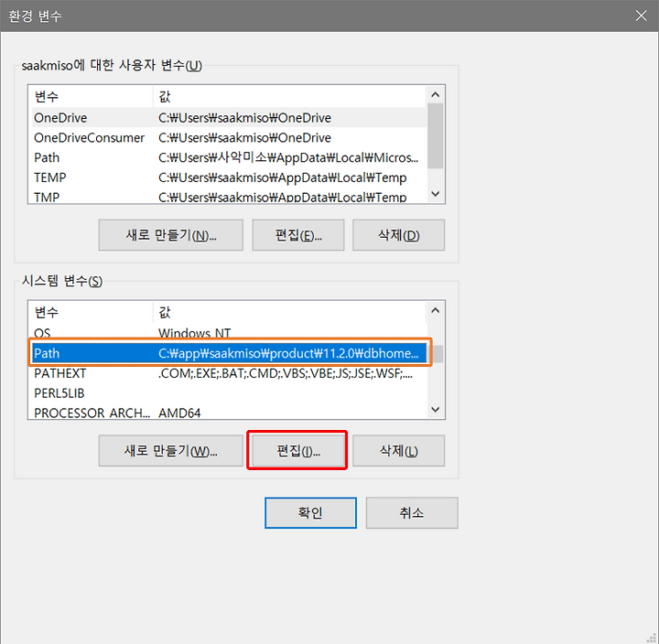Click 새로 만들기(W) under system variables

click(170, 450)
